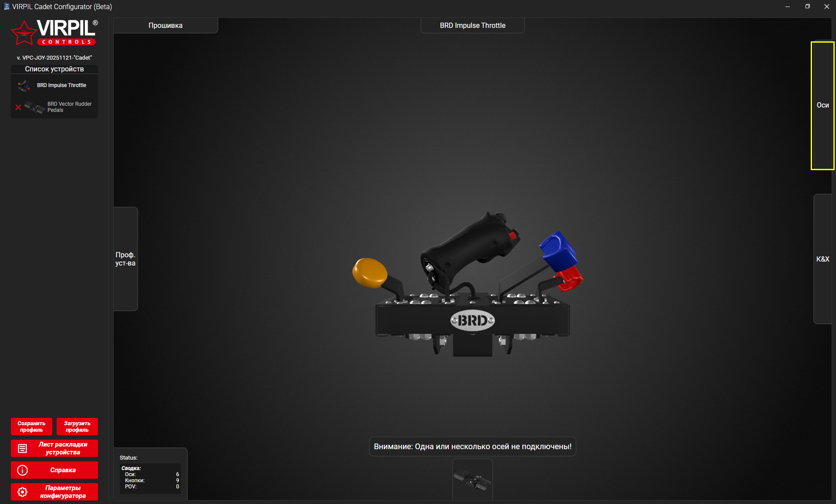Click Загрузить профиль button
This screenshot has width=836, height=504.
point(77,427)
